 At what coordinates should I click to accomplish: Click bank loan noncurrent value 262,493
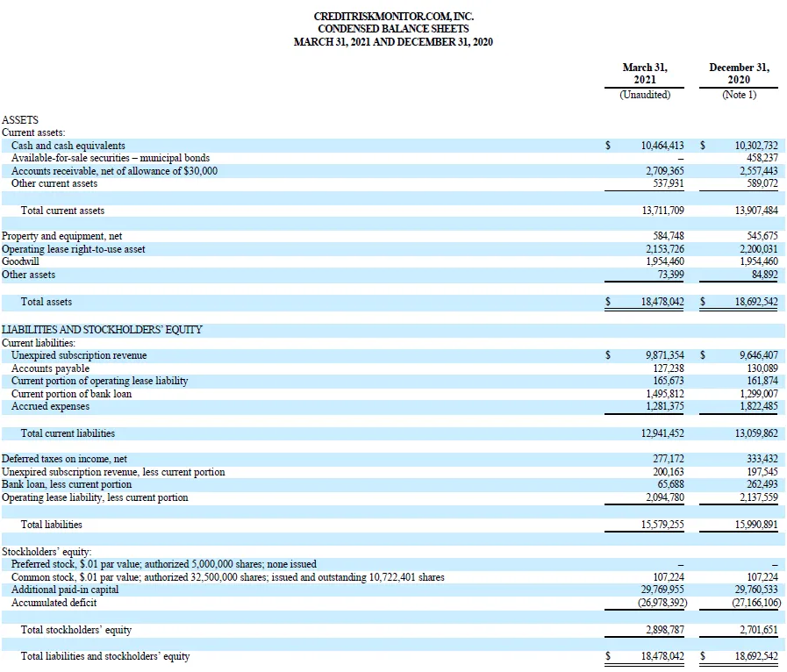[x=762, y=484]
